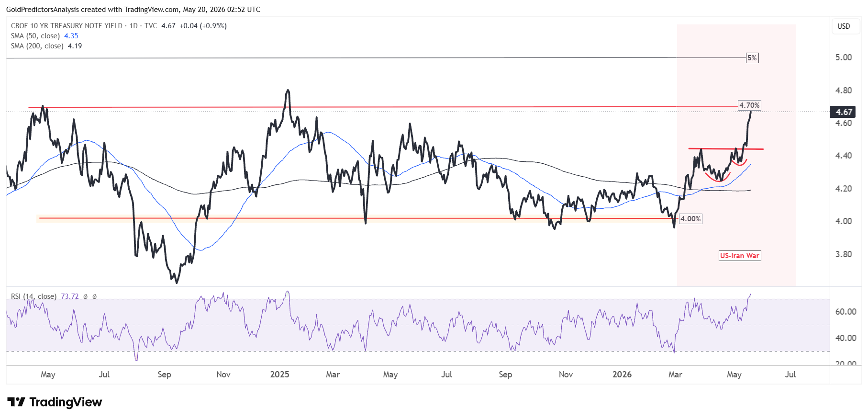Click the 4.67 current price tag
The height and width of the screenshot is (420, 868).
tap(844, 112)
